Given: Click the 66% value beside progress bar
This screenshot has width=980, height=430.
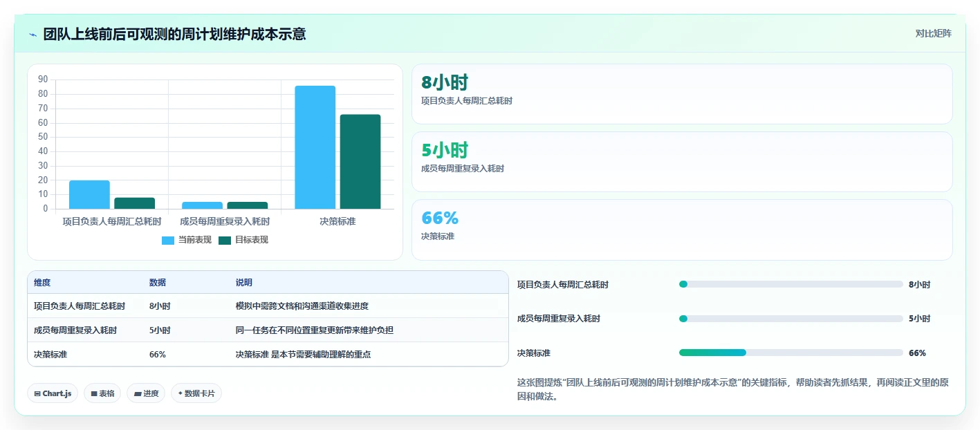Looking at the screenshot, I should coord(917,353).
